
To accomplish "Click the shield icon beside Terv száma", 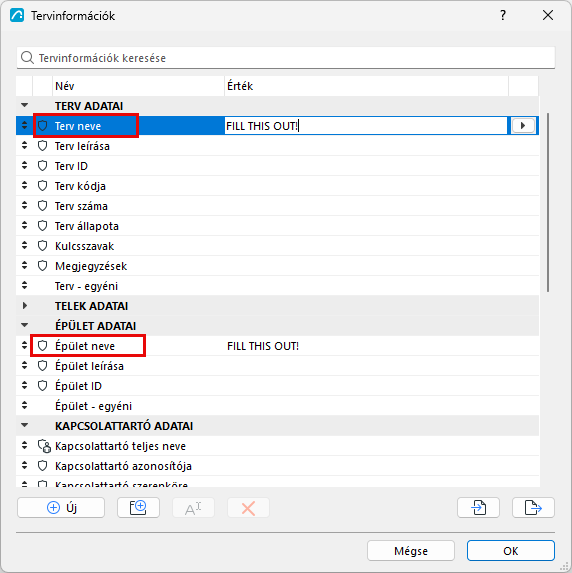I will click(42, 206).
